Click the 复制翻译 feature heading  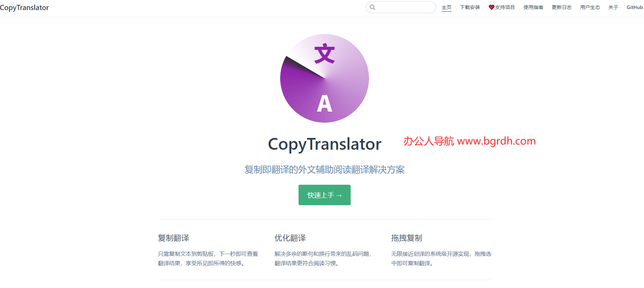[x=174, y=238]
